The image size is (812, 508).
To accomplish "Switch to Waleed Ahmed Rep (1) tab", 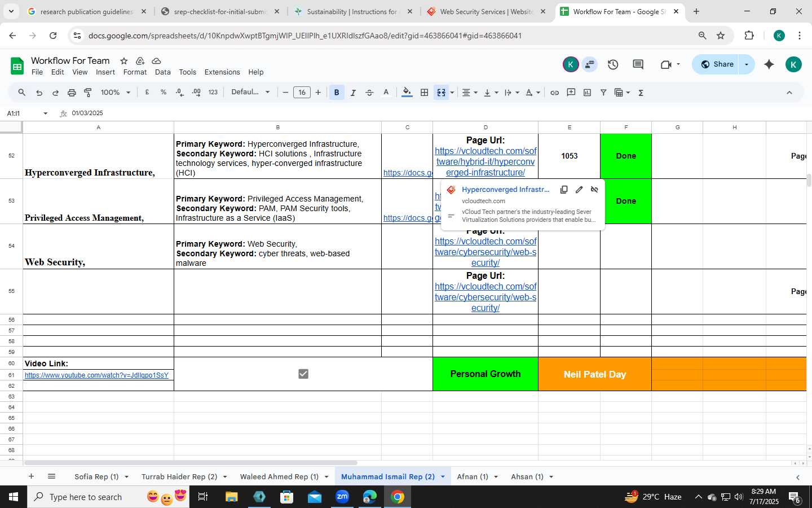I will [x=279, y=476].
